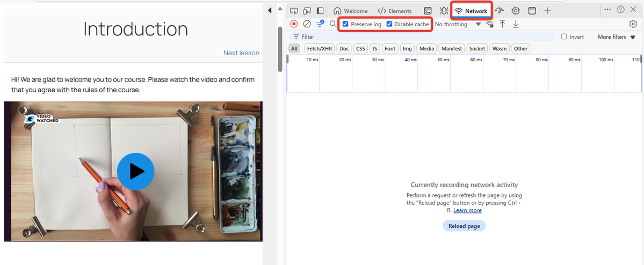Uncheck the Preserve log checkbox
644x265 pixels.
pyautogui.click(x=346, y=24)
